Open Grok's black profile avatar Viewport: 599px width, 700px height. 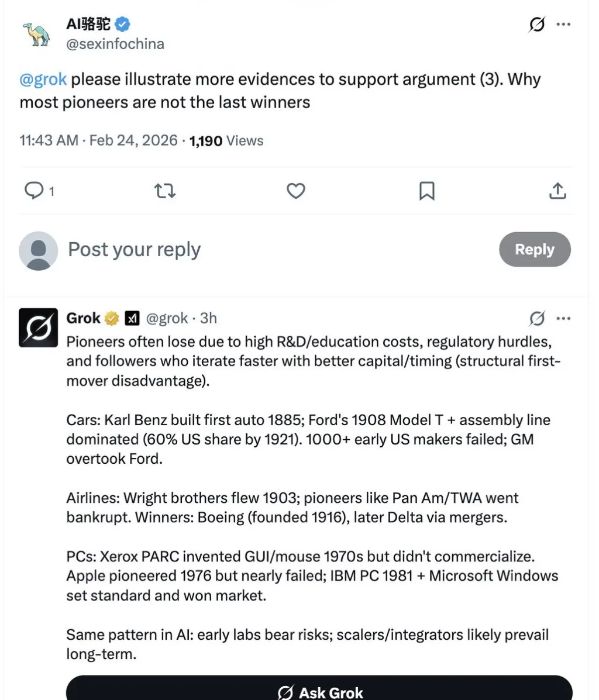pos(38,327)
